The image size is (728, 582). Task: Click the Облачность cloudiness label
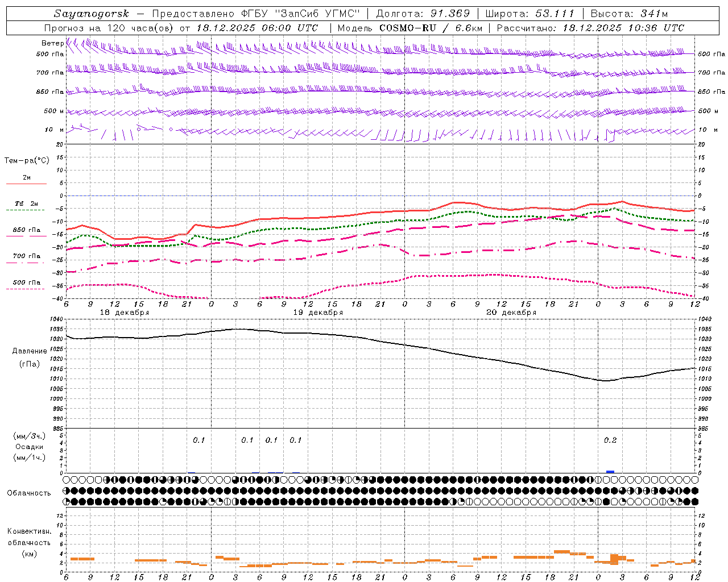[x=29, y=493]
